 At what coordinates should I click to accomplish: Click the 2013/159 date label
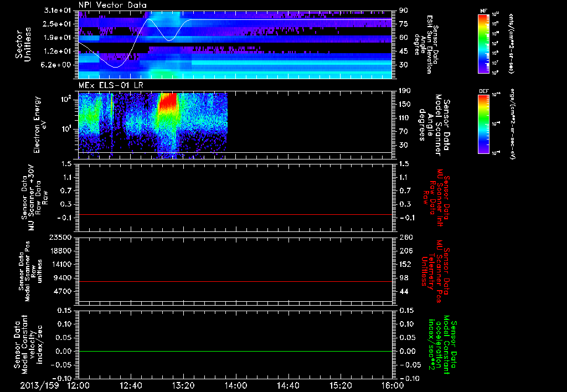pos(39,385)
